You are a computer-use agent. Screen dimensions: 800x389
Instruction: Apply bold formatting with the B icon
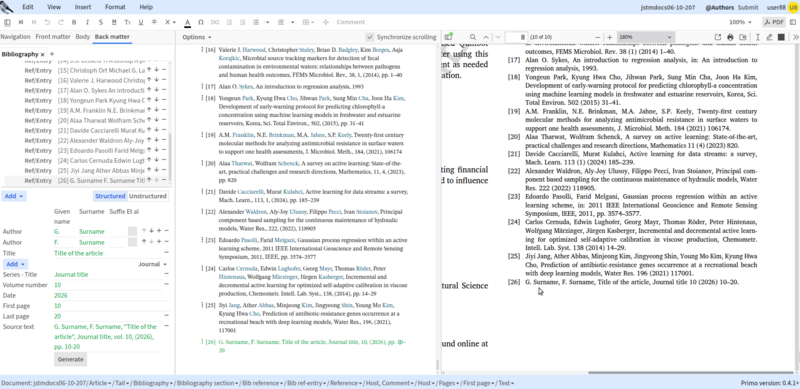click(x=74, y=22)
